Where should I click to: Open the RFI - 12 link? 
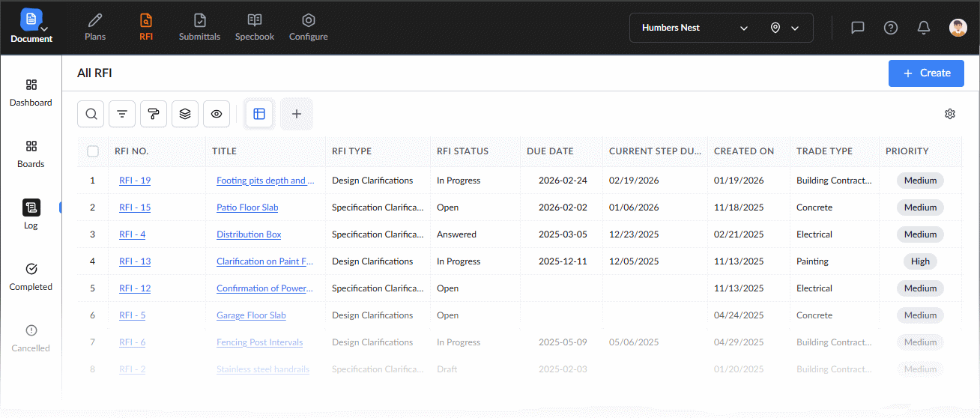click(135, 288)
